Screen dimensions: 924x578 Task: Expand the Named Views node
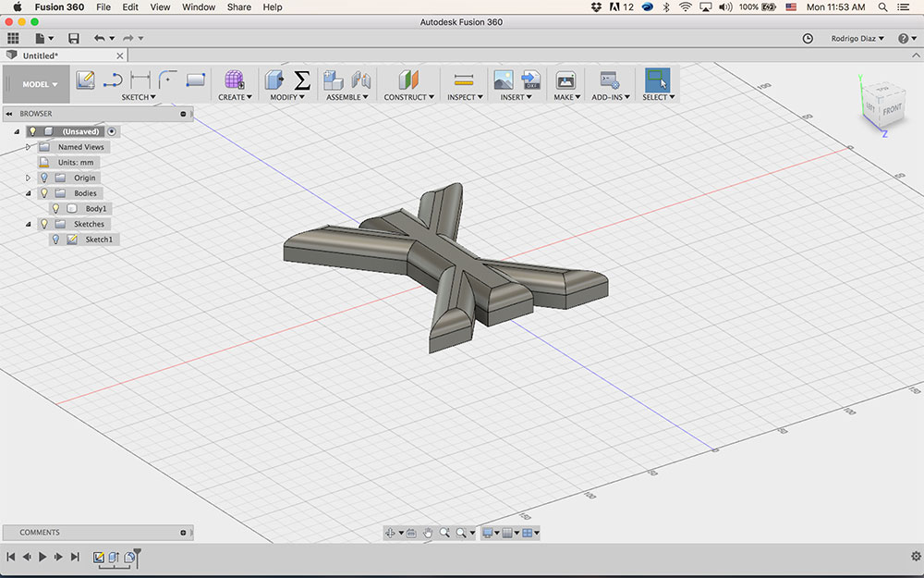pyautogui.click(x=28, y=147)
